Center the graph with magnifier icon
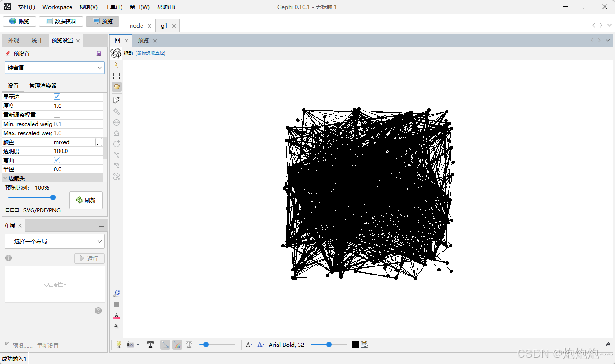The height and width of the screenshot is (364, 615). (117, 294)
